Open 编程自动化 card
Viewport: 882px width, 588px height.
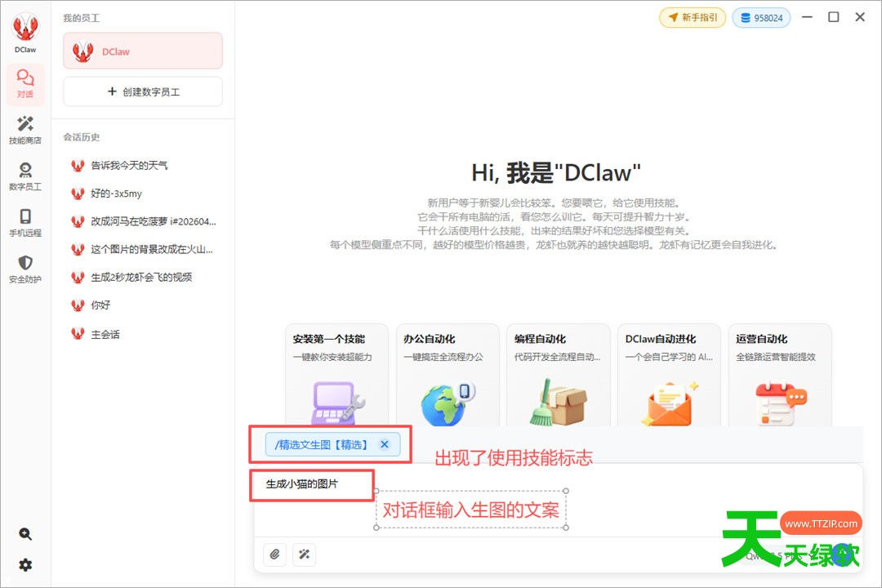point(559,374)
